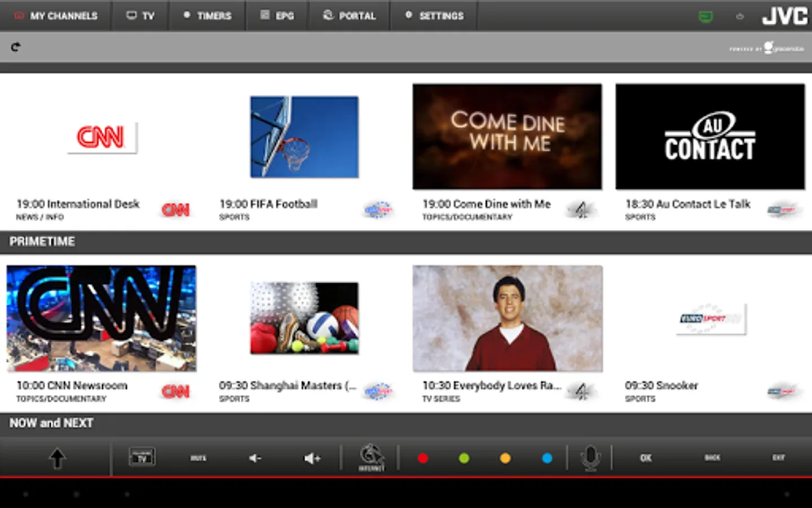This screenshot has width=812, height=508.
Task: Click the CNN channel logo beside CNN Newsroom
Action: coord(175,392)
